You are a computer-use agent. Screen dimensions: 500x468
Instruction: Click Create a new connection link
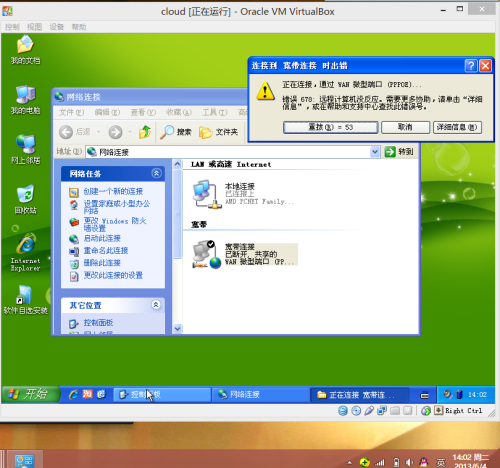[x=113, y=191]
